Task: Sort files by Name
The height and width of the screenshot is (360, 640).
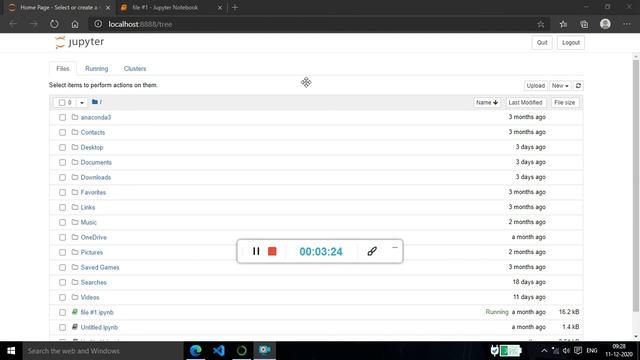Action: coord(487,102)
